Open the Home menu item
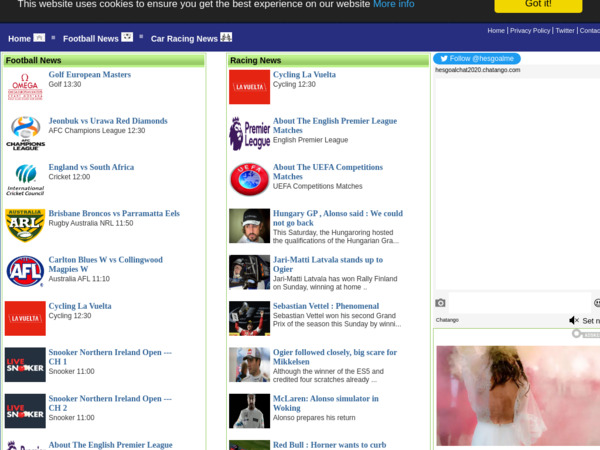The height and width of the screenshot is (450, 600). point(19,39)
